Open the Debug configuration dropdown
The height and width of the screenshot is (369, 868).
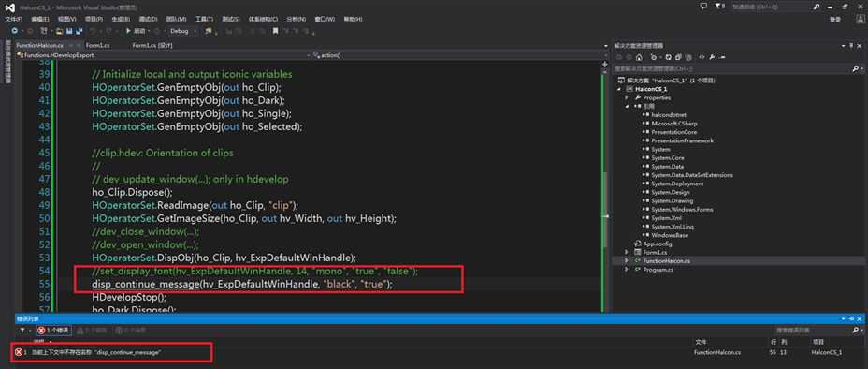coord(182,31)
